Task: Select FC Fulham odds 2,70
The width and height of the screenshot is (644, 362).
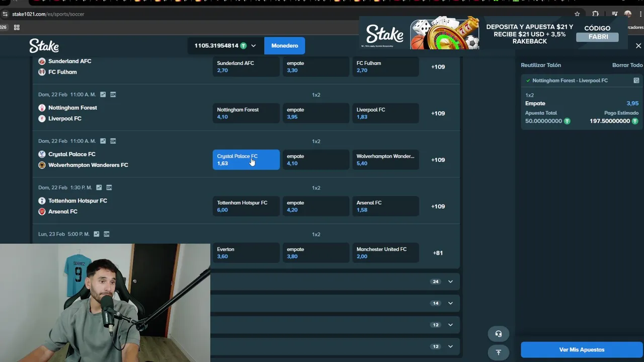Action: click(385, 67)
